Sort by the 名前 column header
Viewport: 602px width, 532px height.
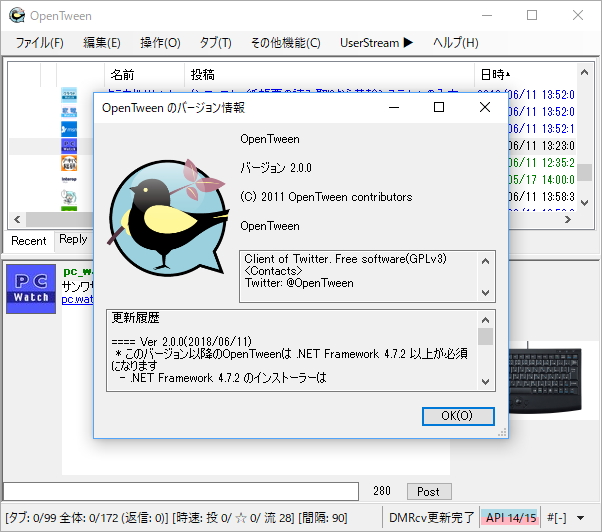[x=144, y=74]
